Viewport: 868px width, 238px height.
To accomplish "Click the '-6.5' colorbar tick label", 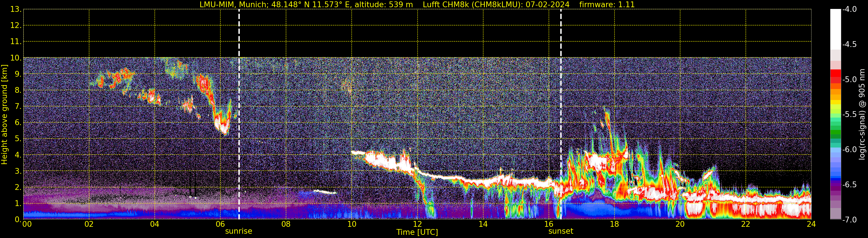I will click(x=850, y=185).
